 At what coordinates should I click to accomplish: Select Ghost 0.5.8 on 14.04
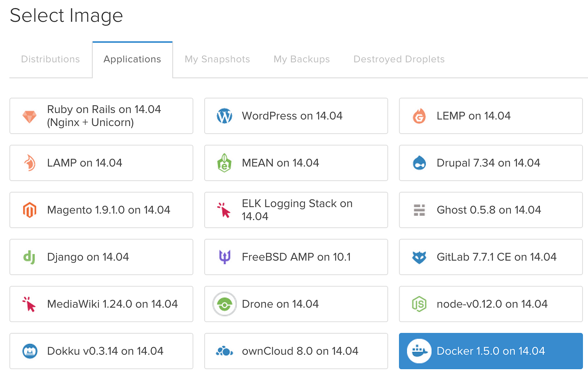pyautogui.click(x=491, y=210)
